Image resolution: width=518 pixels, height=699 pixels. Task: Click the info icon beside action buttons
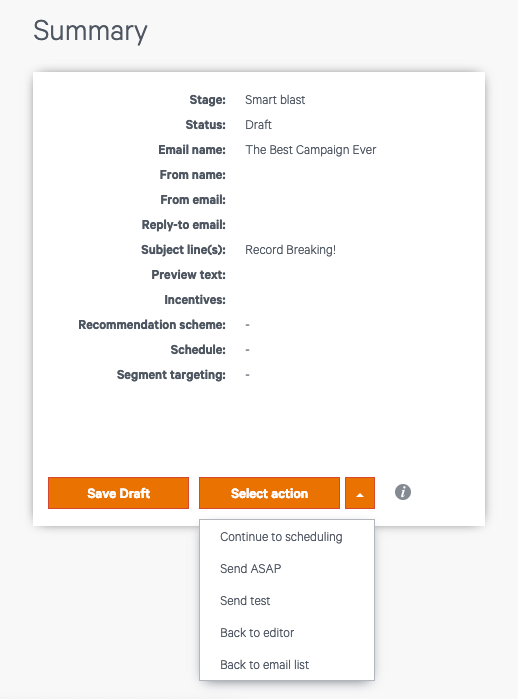click(403, 492)
